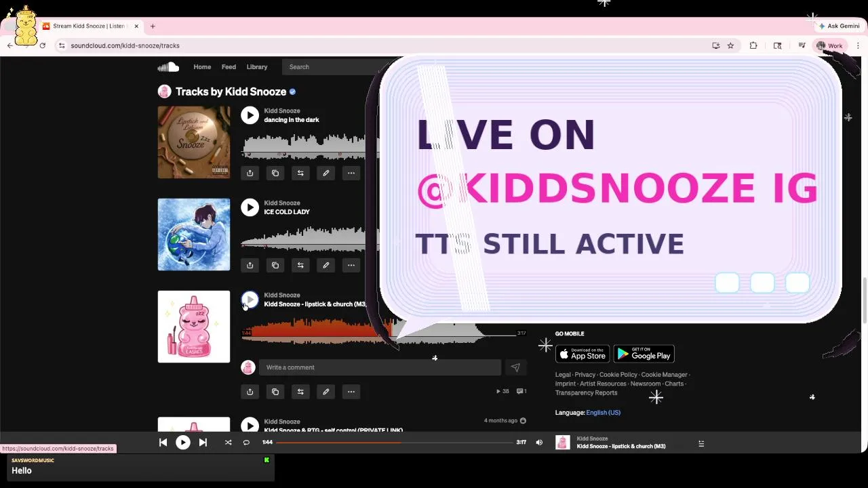Reload the SoundCloud page
This screenshot has width=868, height=488.
pyautogui.click(x=42, y=45)
